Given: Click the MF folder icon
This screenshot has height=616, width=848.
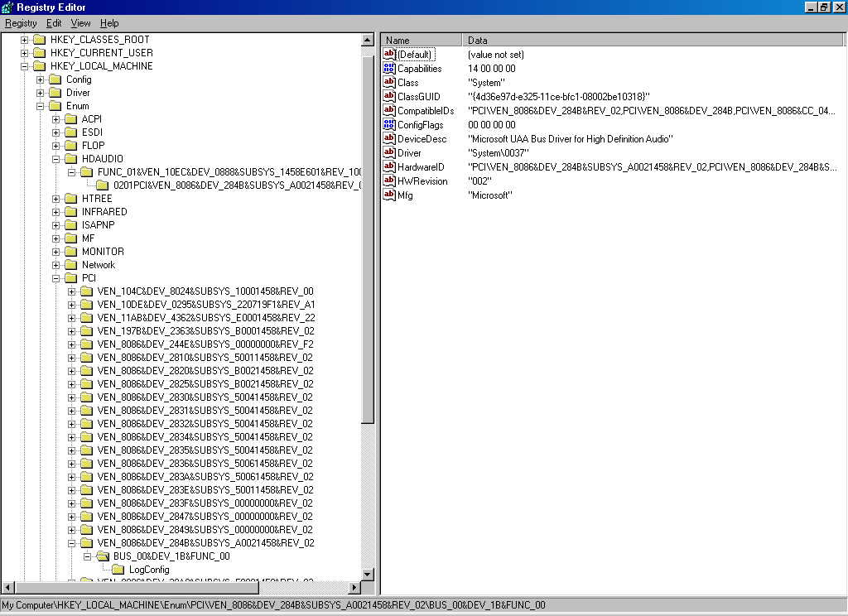Looking at the screenshot, I should coord(71,238).
